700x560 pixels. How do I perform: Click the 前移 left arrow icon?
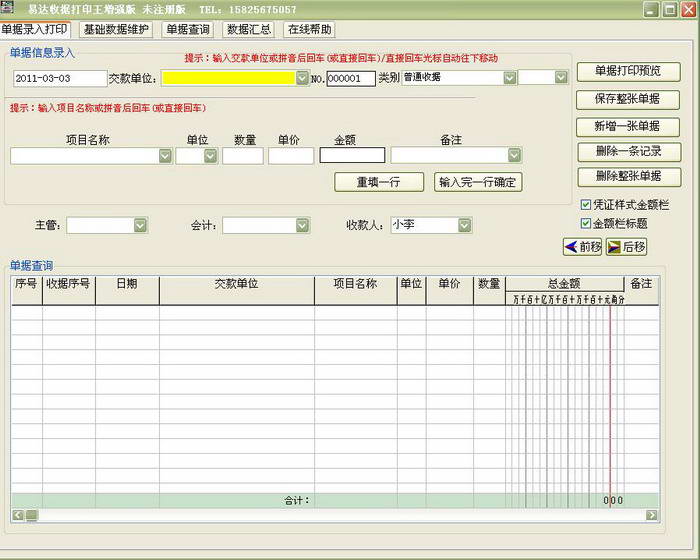tap(570, 247)
